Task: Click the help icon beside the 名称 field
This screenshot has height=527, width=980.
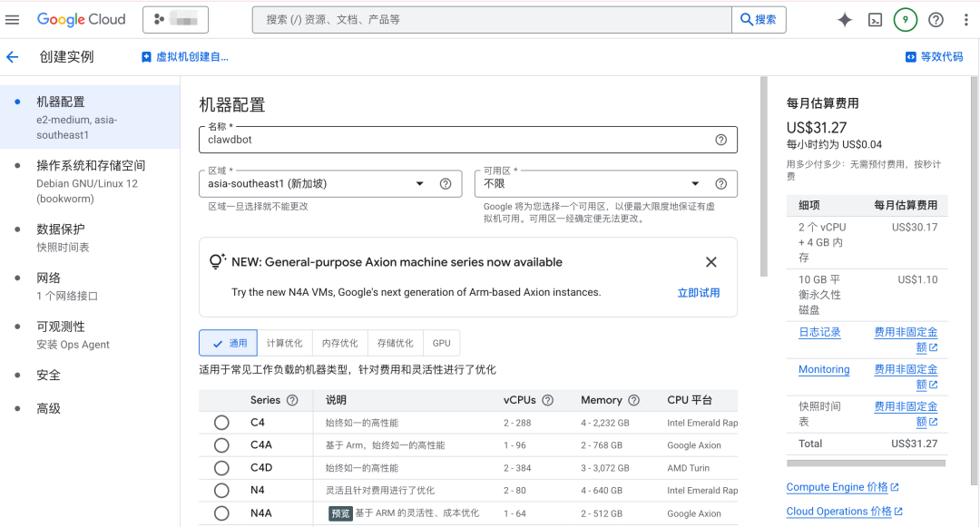Action: tap(721, 139)
